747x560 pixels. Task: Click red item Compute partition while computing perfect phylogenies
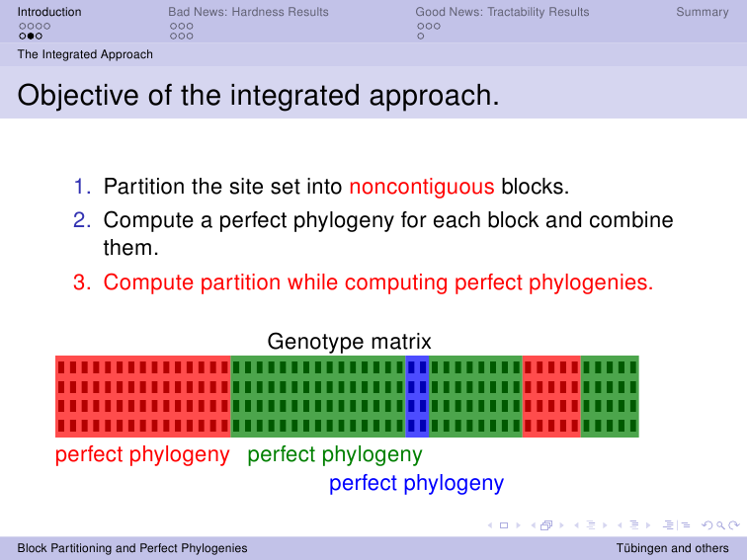coord(378,282)
